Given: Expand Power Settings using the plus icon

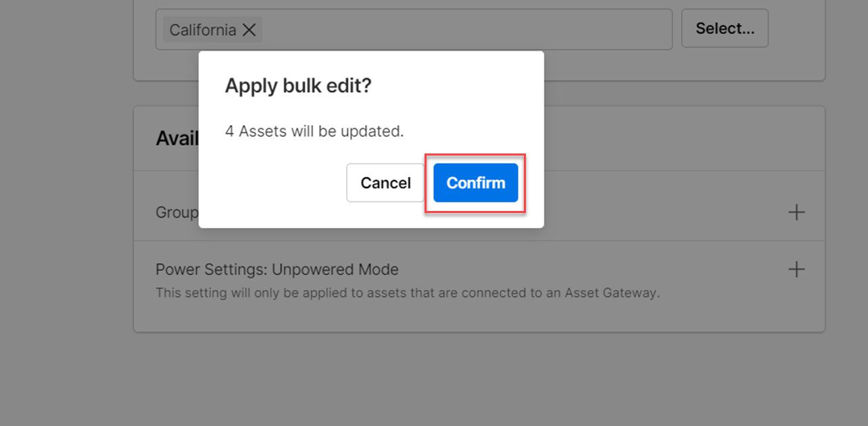Looking at the screenshot, I should (796, 269).
